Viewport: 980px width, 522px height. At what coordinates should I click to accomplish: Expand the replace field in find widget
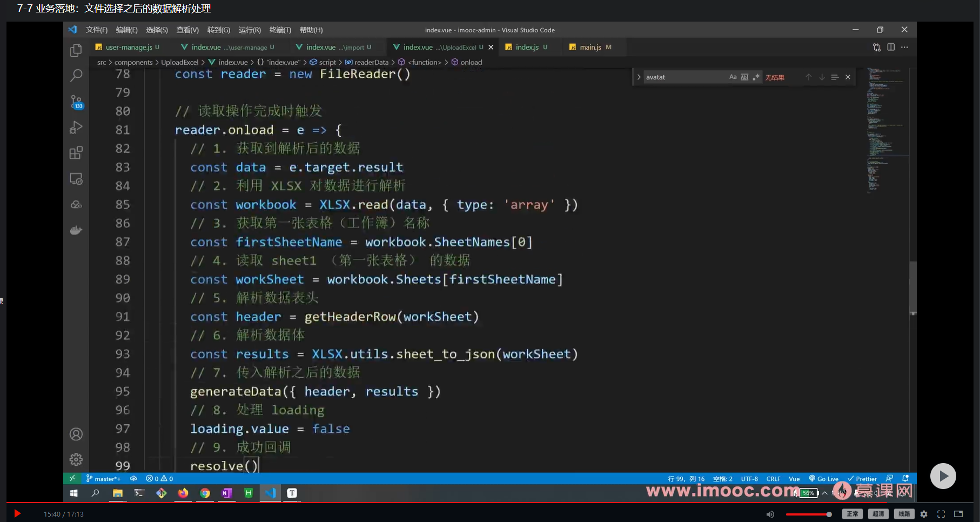pyautogui.click(x=639, y=77)
